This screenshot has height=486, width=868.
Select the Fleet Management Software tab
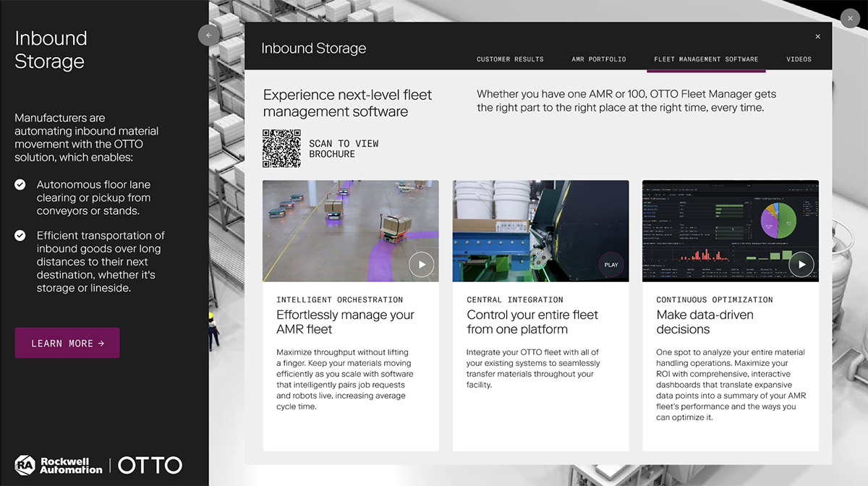click(x=706, y=59)
